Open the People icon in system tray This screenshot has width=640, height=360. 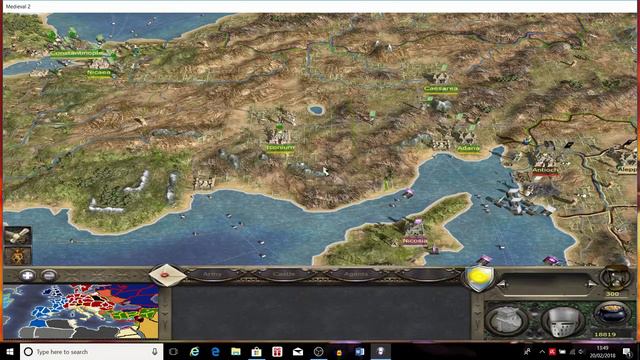527,351
